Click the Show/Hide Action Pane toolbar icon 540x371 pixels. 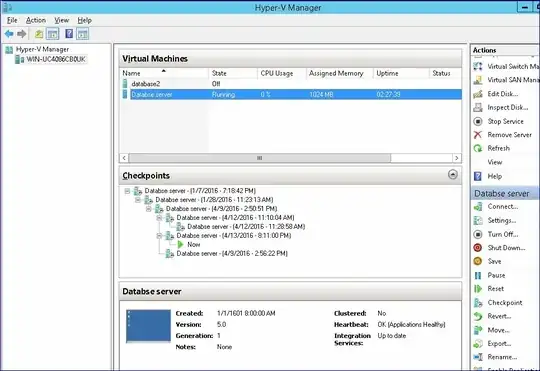83,34
